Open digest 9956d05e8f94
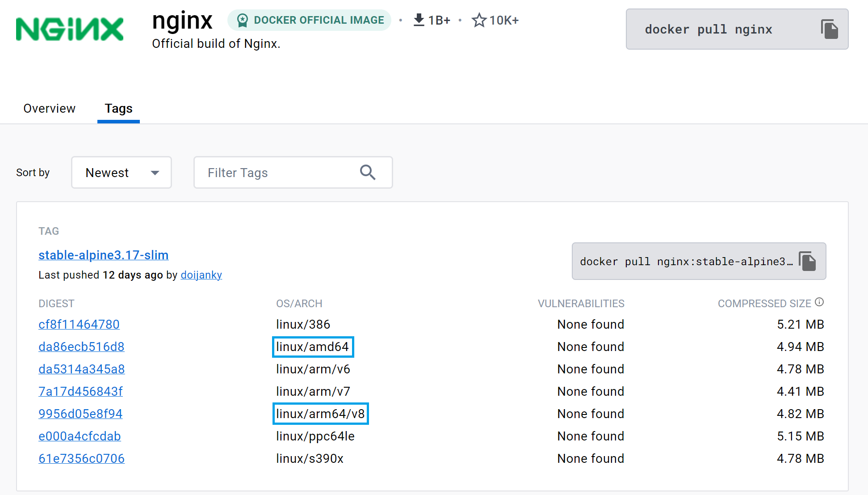 [80, 414]
